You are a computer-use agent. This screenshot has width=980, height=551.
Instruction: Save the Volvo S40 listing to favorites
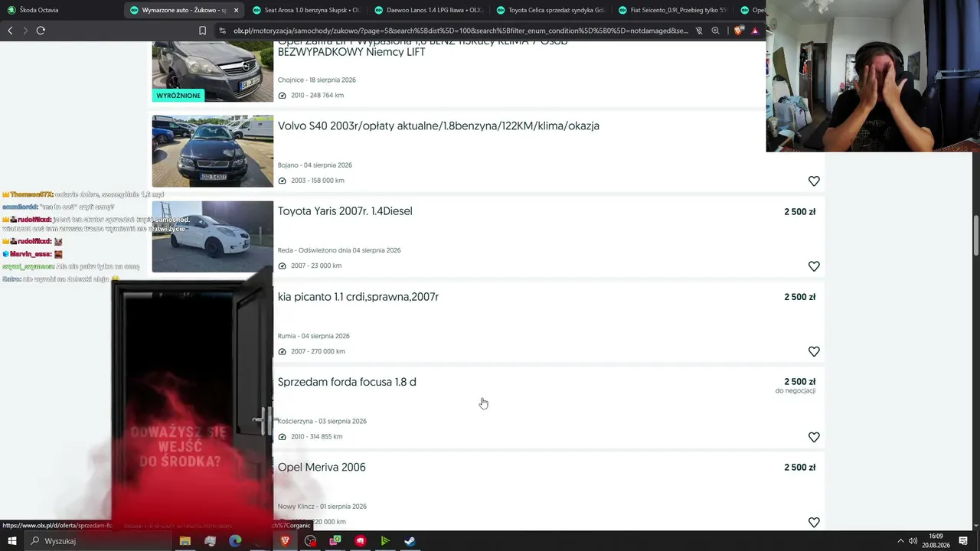[x=814, y=181]
